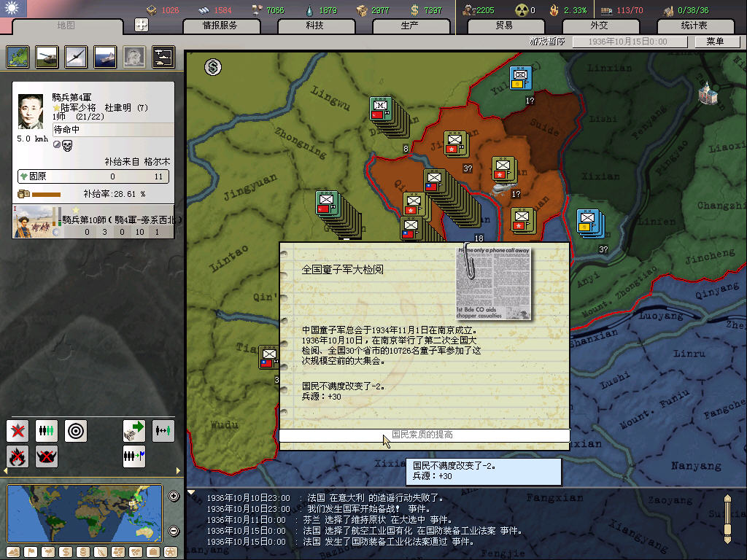The width and height of the screenshot is (747, 560).
Task: Toggle the crossed-out star order button
Action: point(18,431)
